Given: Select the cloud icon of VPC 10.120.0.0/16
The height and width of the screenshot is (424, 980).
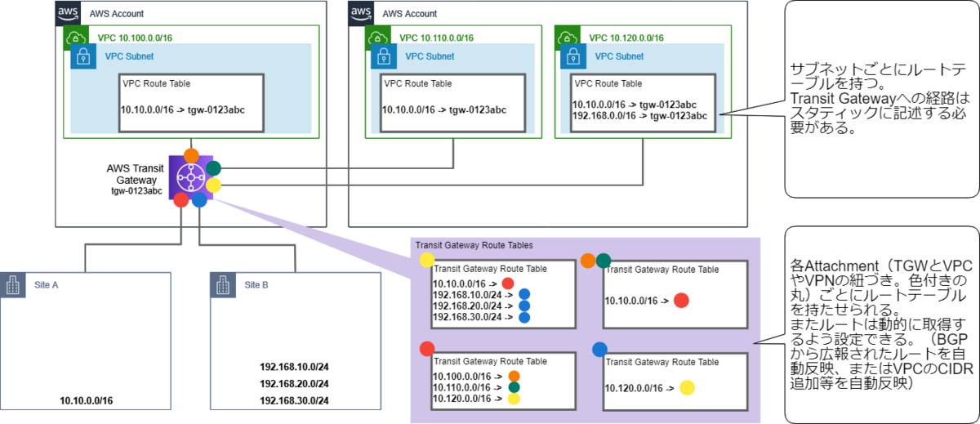Looking at the screenshot, I should 565,37.
